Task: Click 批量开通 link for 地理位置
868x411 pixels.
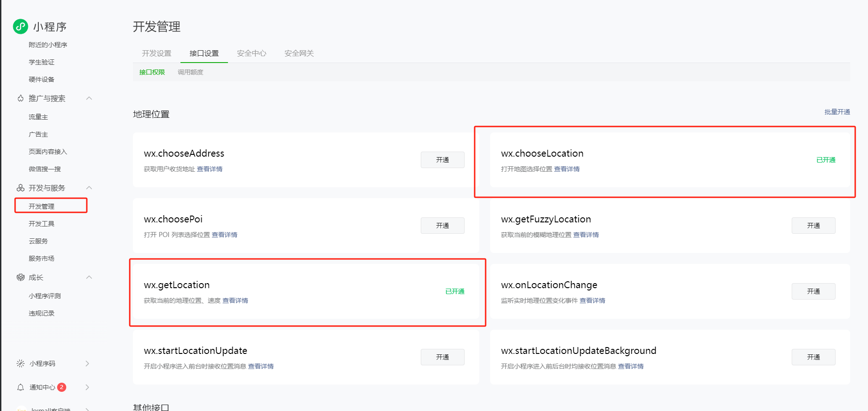Action: point(837,112)
